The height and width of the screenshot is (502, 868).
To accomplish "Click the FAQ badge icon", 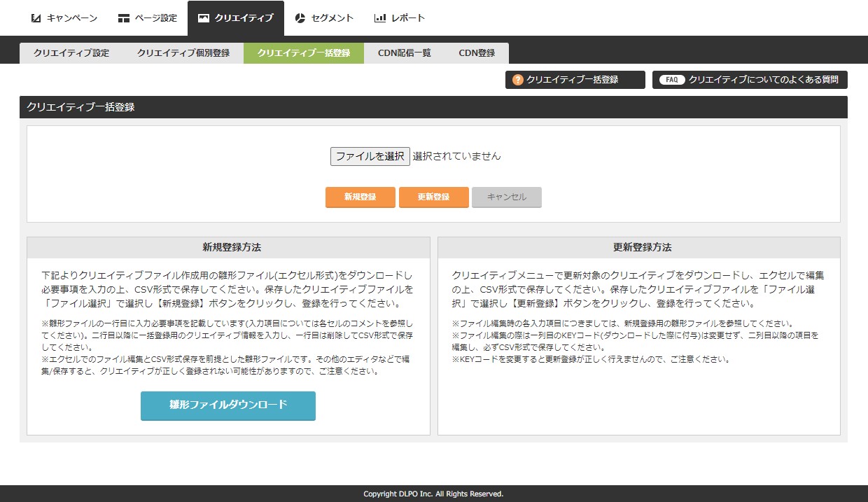I will point(672,80).
